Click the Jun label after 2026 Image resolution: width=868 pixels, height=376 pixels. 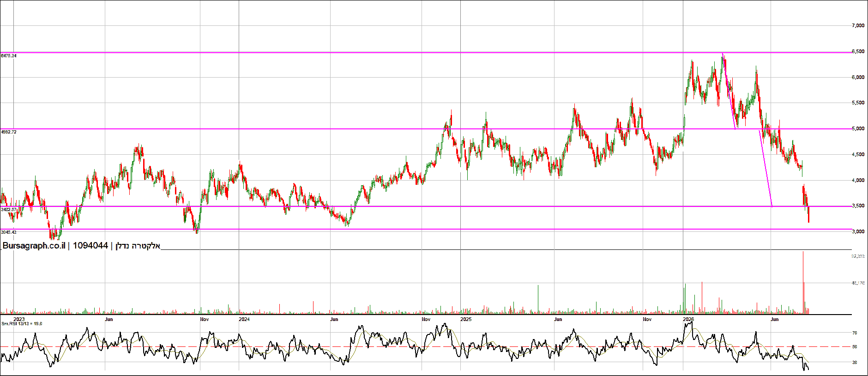[x=775, y=319]
